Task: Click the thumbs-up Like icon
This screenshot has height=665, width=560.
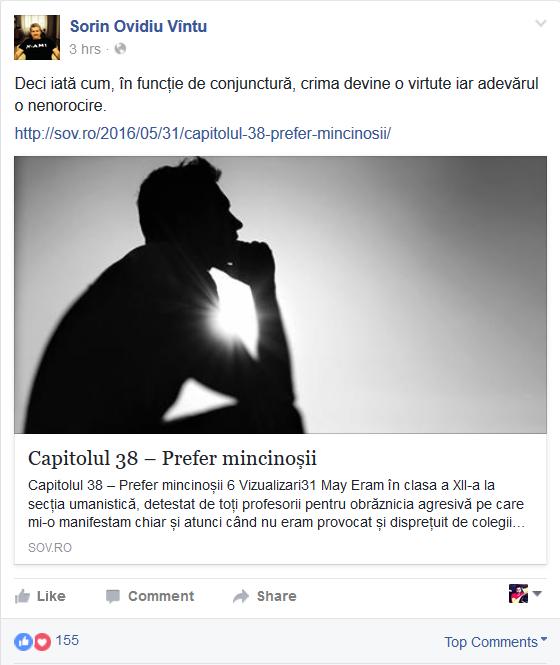Action: pyautogui.click(x=22, y=596)
